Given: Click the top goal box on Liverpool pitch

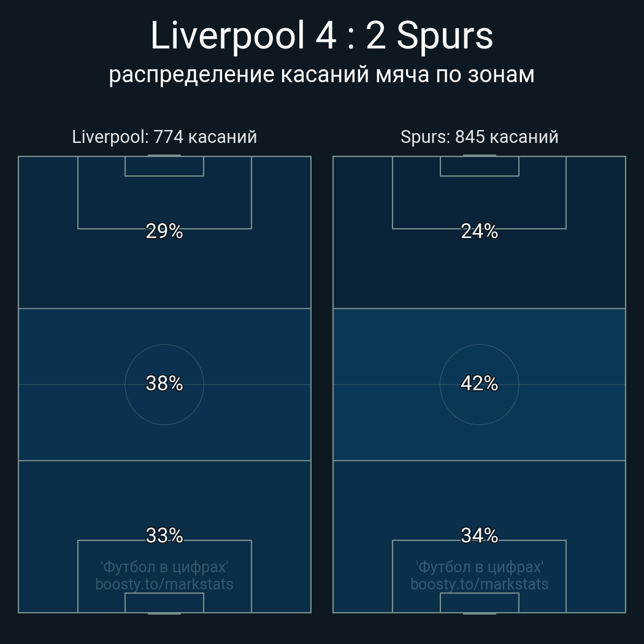Looking at the screenshot, I should pyautogui.click(x=164, y=166).
